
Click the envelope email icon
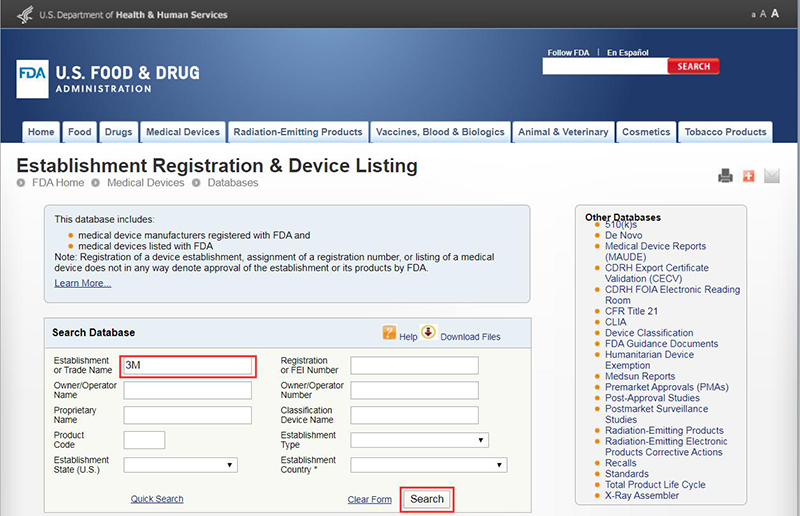tap(772, 176)
